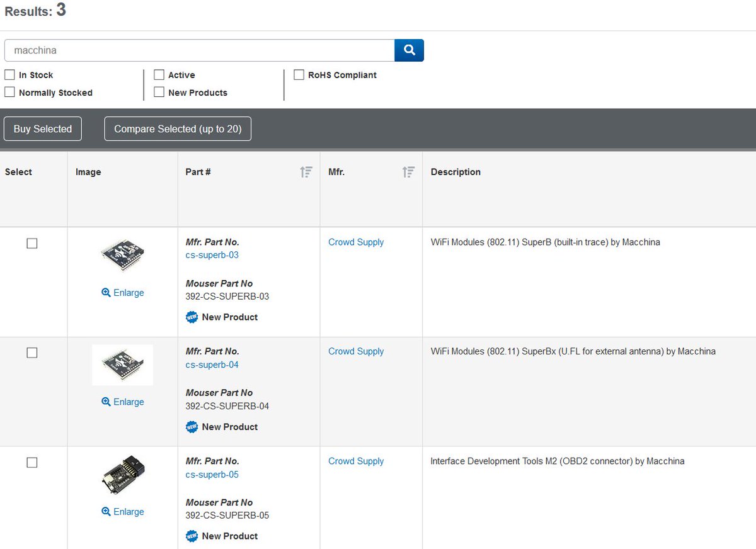Select the cs-superb-04 row checkbox
Image resolution: width=756 pixels, height=549 pixels.
tap(32, 353)
